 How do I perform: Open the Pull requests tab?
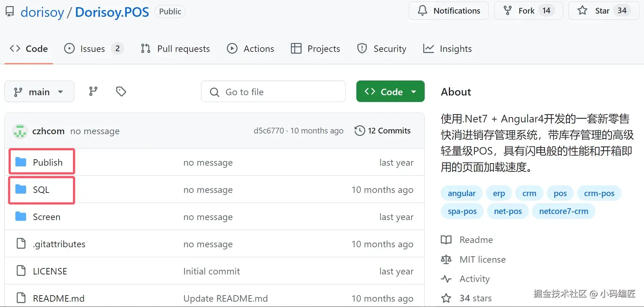[x=175, y=49]
